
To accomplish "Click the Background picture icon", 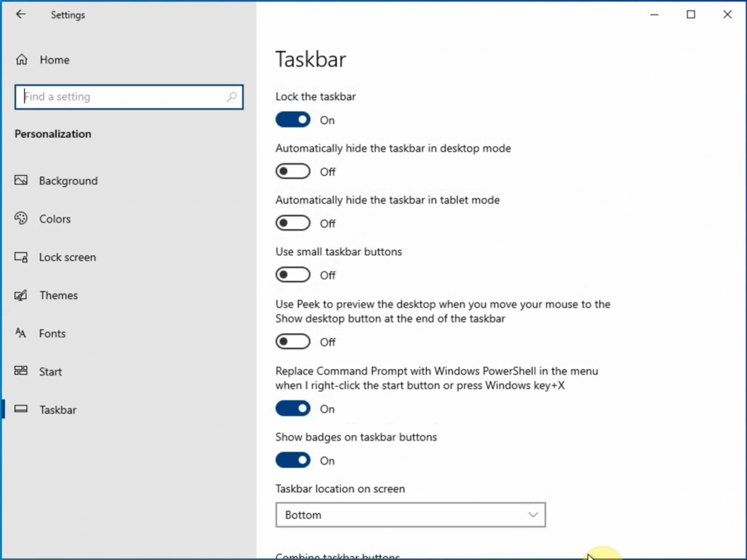I will click(21, 180).
